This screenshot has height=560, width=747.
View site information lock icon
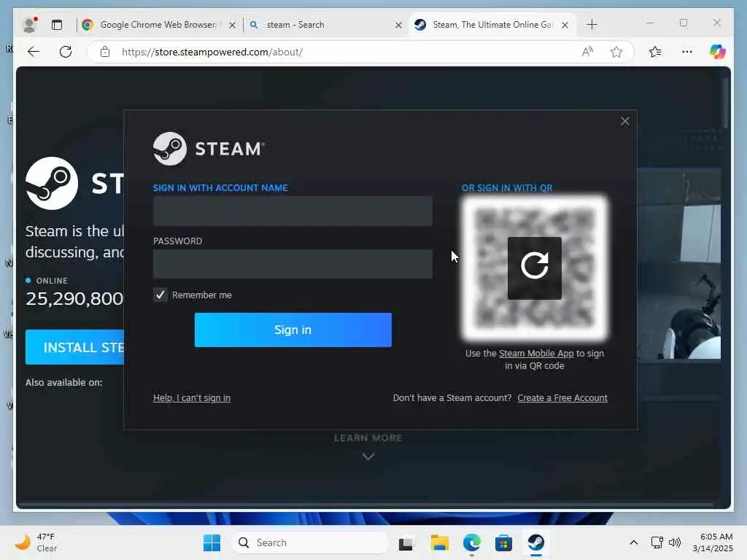click(x=105, y=52)
